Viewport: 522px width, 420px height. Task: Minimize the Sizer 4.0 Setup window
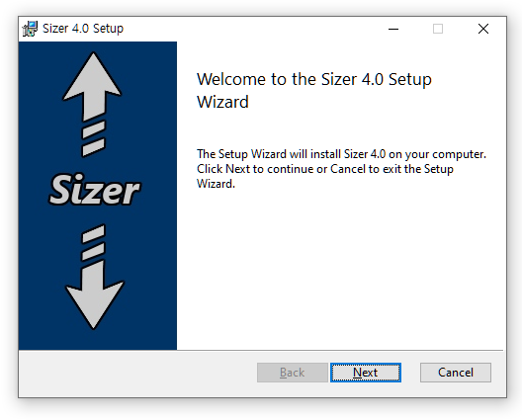point(393,29)
